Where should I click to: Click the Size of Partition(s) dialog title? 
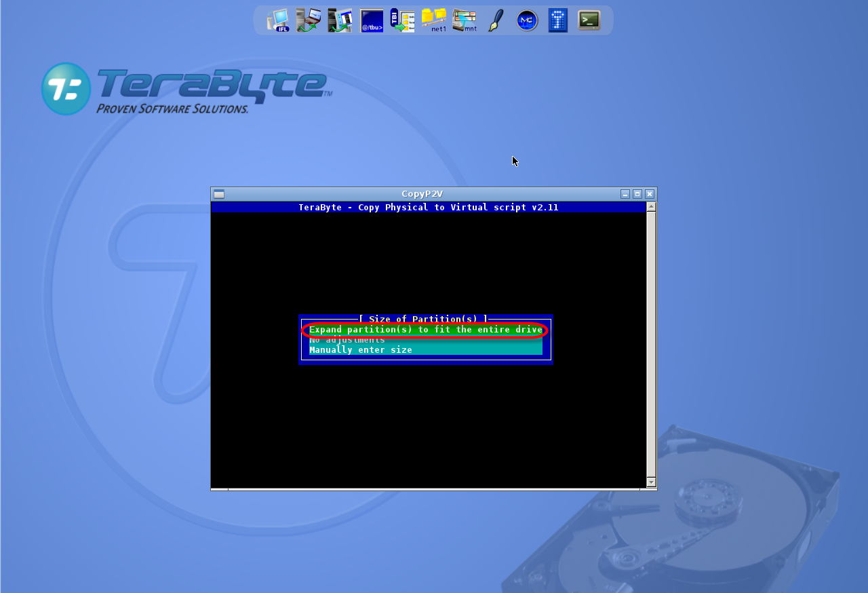pos(423,319)
